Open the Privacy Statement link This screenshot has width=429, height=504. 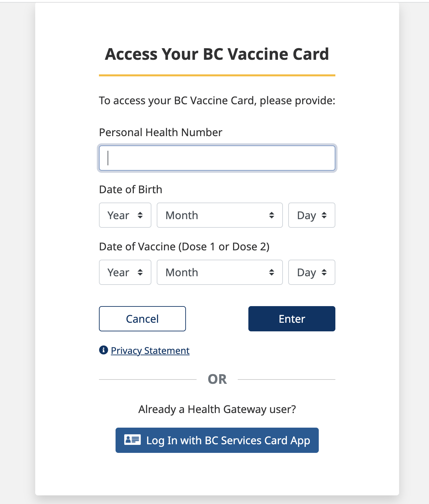click(x=150, y=351)
